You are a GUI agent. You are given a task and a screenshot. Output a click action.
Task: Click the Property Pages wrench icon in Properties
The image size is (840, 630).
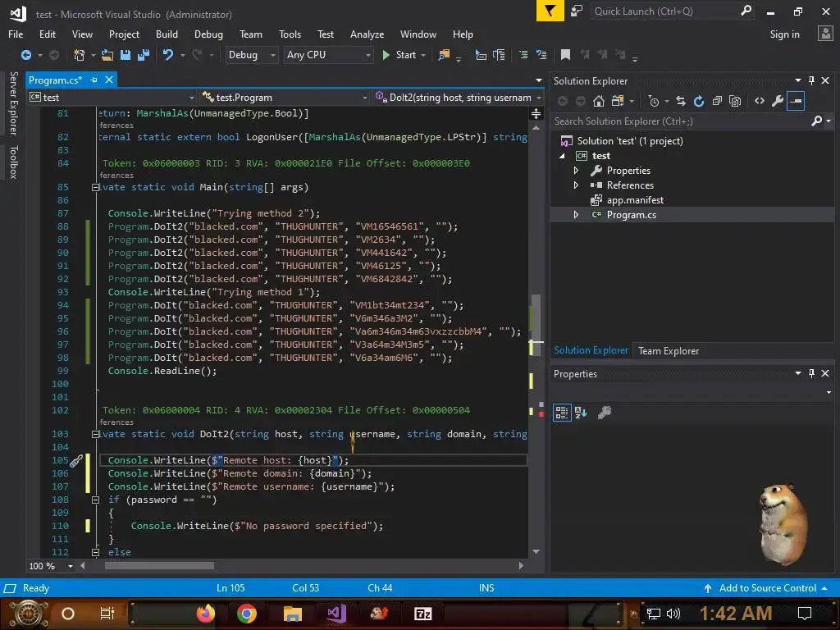point(605,413)
